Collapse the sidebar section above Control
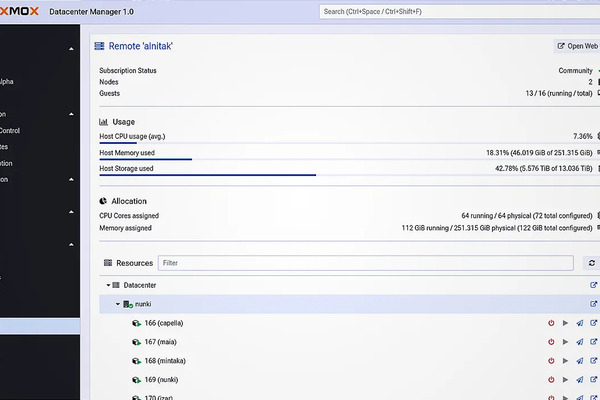This screenshot has width=600, height=400. [x=71, y=114]
